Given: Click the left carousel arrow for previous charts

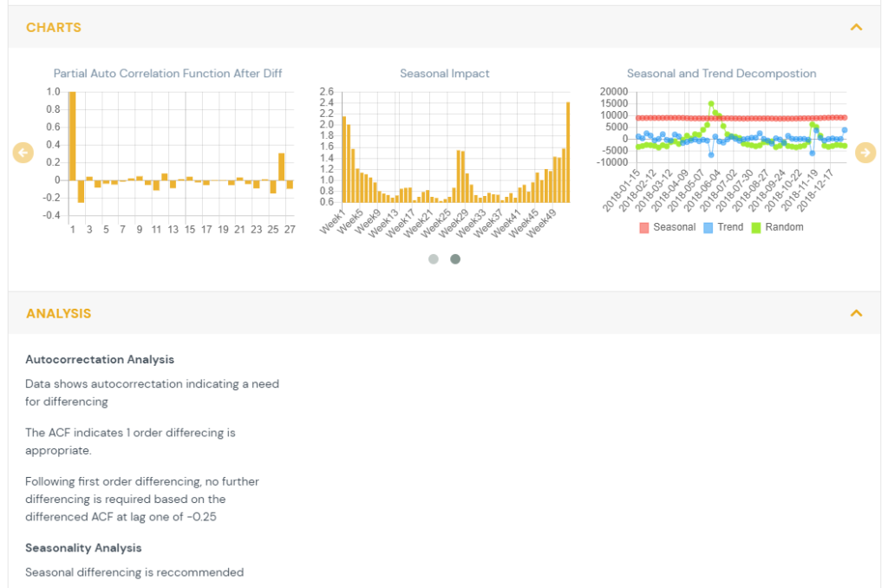Looking at the screenshot, I should [x=23, y=153].
